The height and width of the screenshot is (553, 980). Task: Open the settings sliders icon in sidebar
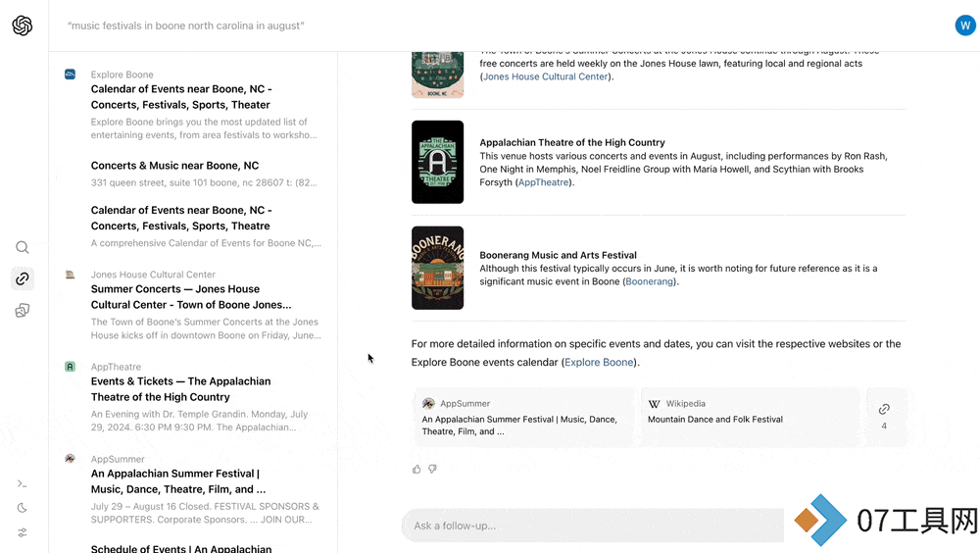pos(23,533)
